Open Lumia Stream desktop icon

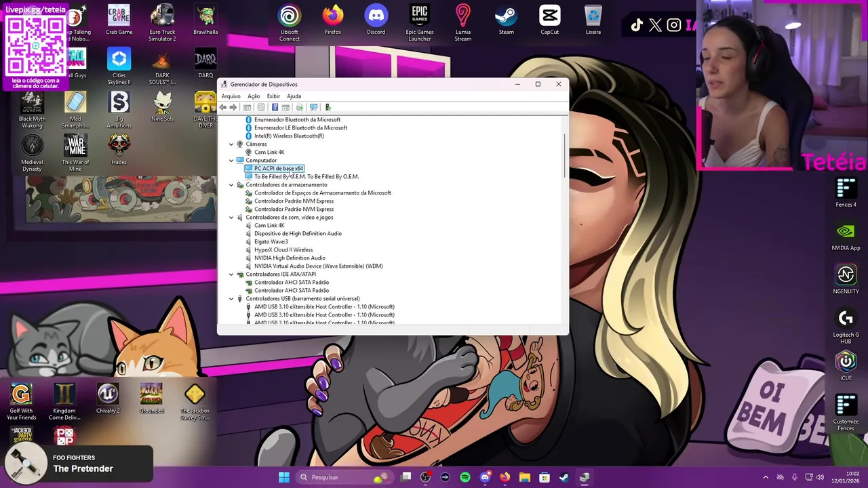click(463, 23)
